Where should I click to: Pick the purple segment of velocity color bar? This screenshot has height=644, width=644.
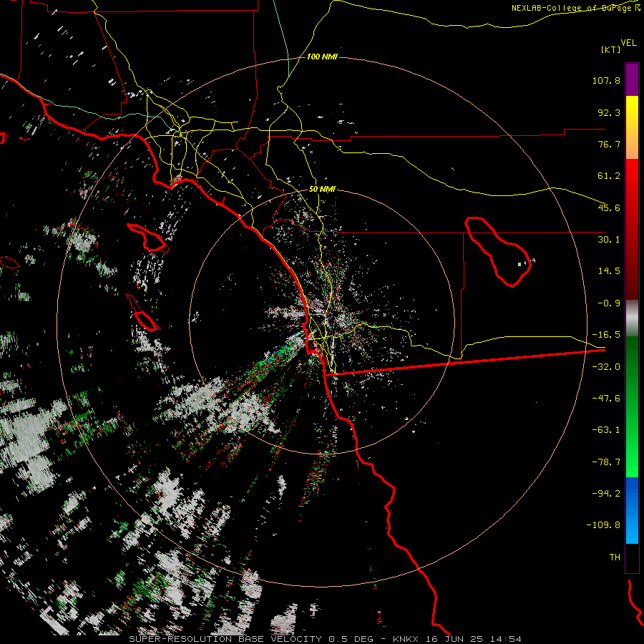point(632,80)
